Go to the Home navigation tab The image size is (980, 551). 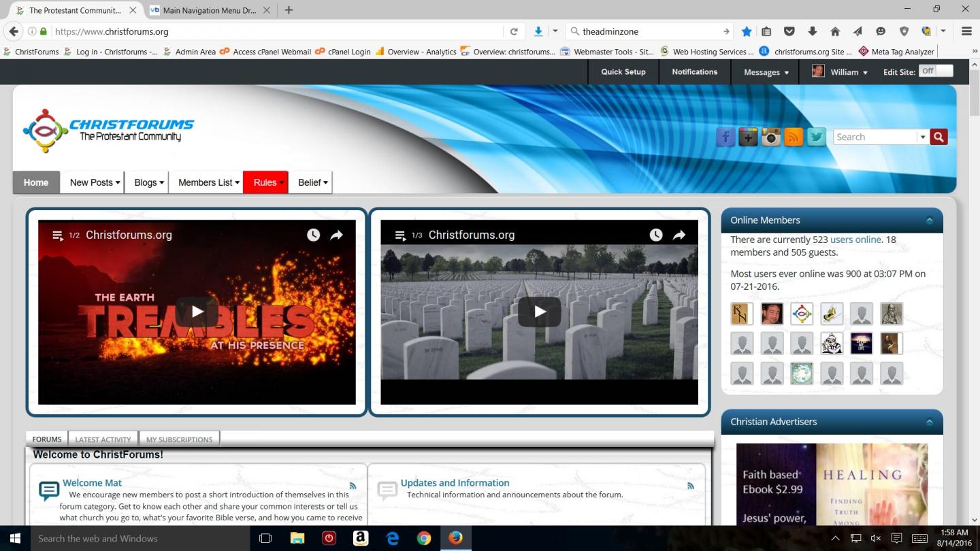tap(36, 182)
